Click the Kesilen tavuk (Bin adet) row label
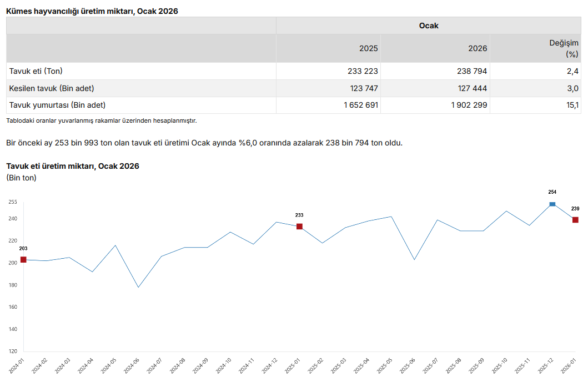 coord(52,88)
